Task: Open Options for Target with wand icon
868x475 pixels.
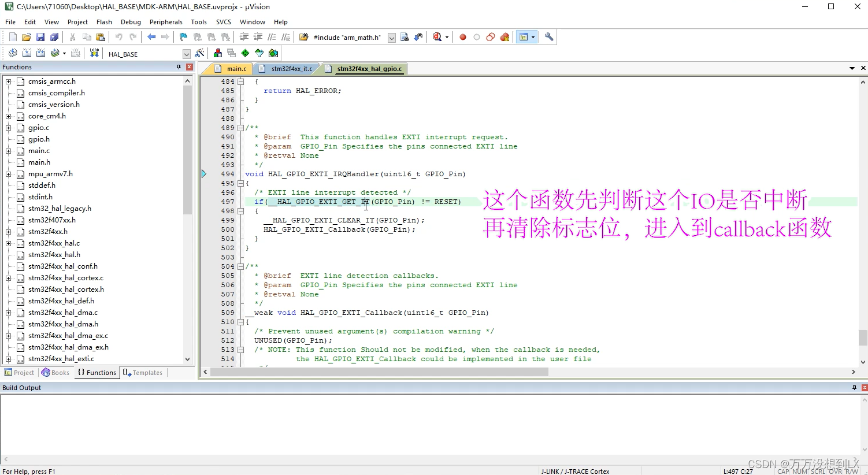Action: pyautogui.click(x=199, y=53)
